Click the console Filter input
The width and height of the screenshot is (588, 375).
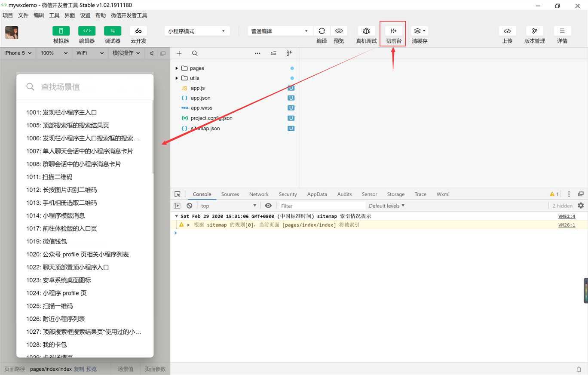(322, 206)
